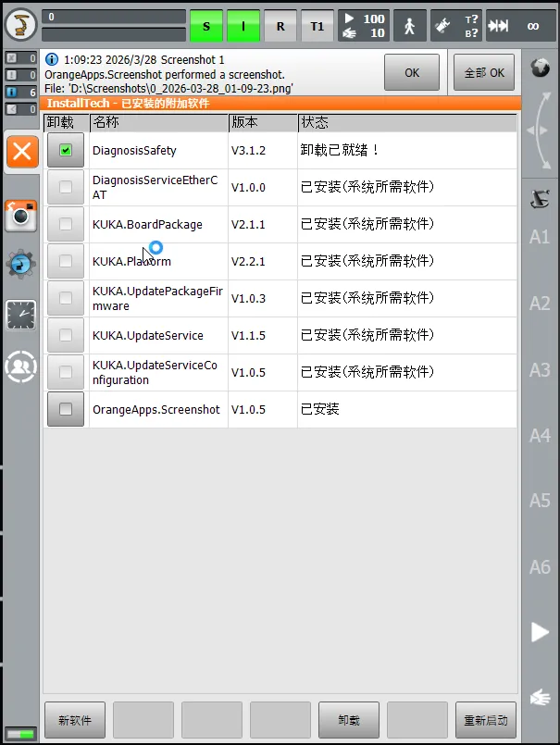Select the KUKA.BoardPackage name cell
Screen dimensions: 560x745
coord(159,224)
